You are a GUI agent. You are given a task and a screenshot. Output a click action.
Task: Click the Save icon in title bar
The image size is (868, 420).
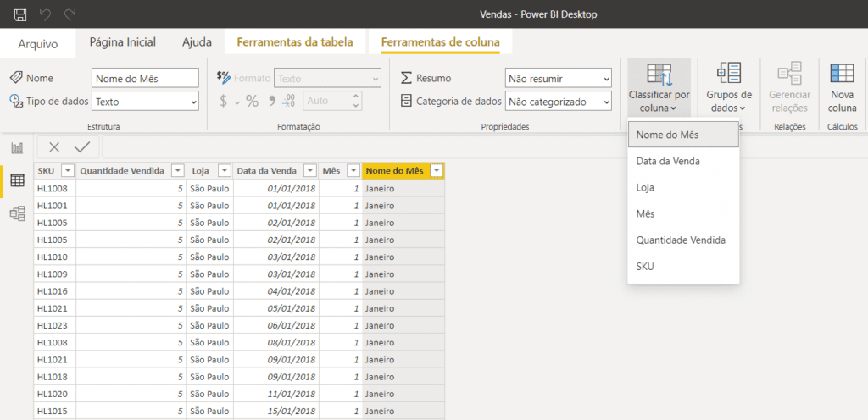click(x=20, y=15)
